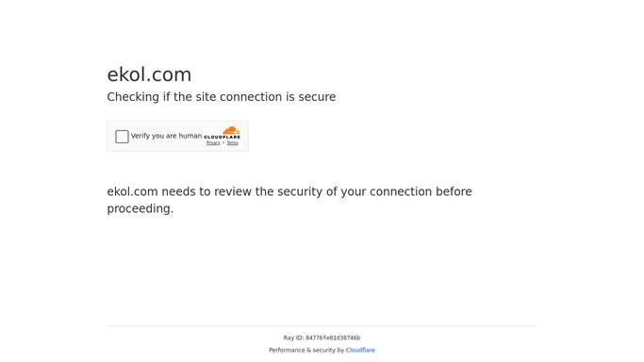Click the "Ray ID:" label in footer

[x=293, y=338]
